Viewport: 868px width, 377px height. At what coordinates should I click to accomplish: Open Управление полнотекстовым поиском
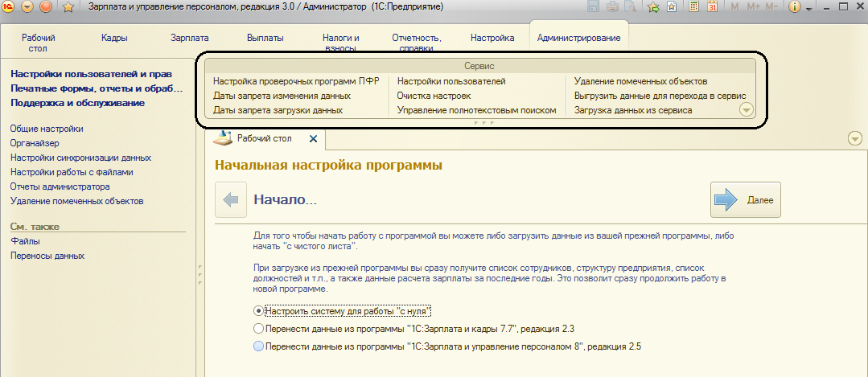(476, 110)
